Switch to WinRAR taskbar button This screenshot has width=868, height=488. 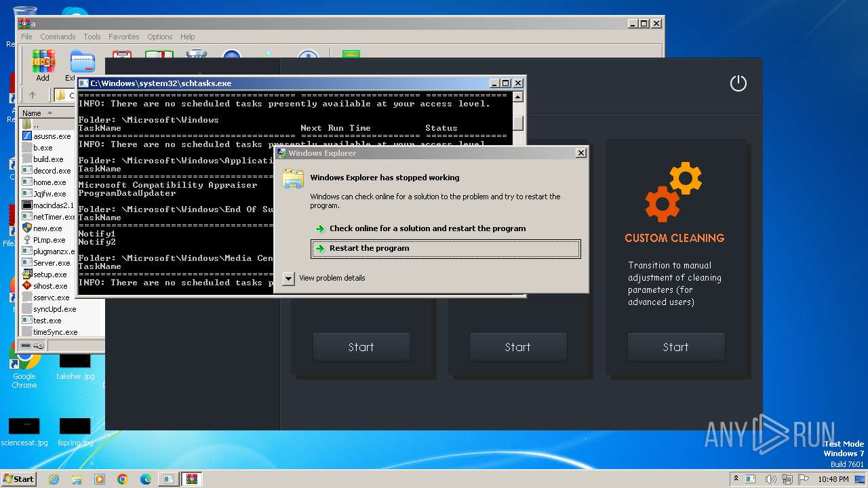click(191, 479)
